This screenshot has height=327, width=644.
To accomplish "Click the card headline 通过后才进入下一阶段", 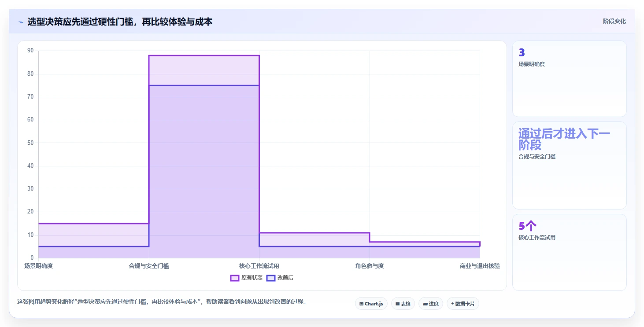I will coord(564,139).
